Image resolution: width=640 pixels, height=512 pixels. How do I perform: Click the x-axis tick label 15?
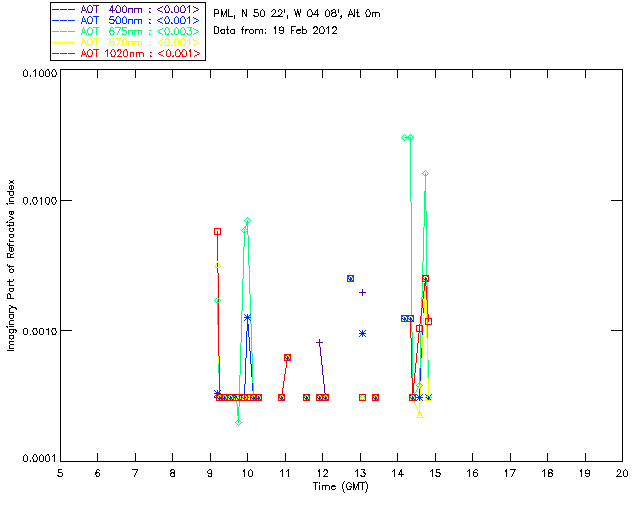click(x=435, y=473)
